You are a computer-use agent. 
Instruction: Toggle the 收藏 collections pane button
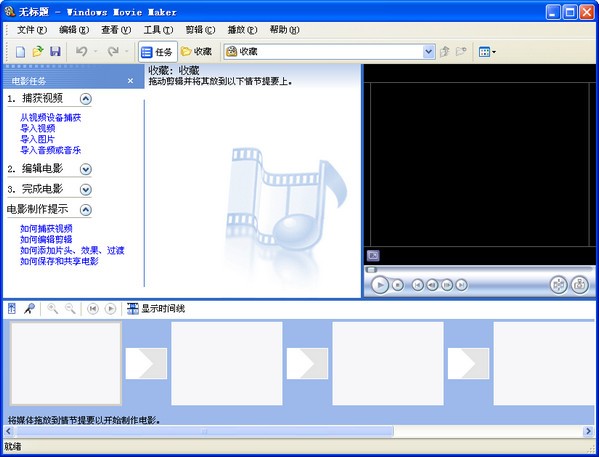(197, 52)
